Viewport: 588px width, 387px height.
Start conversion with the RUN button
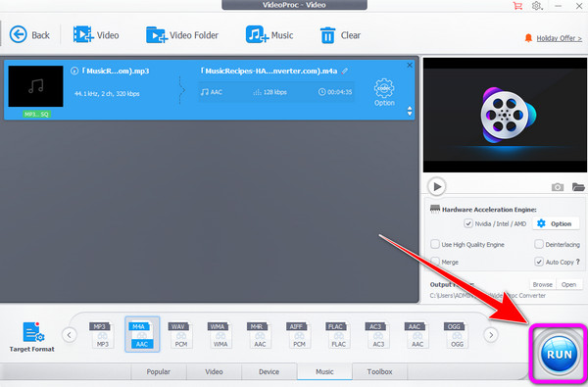[x=559, y=355]
